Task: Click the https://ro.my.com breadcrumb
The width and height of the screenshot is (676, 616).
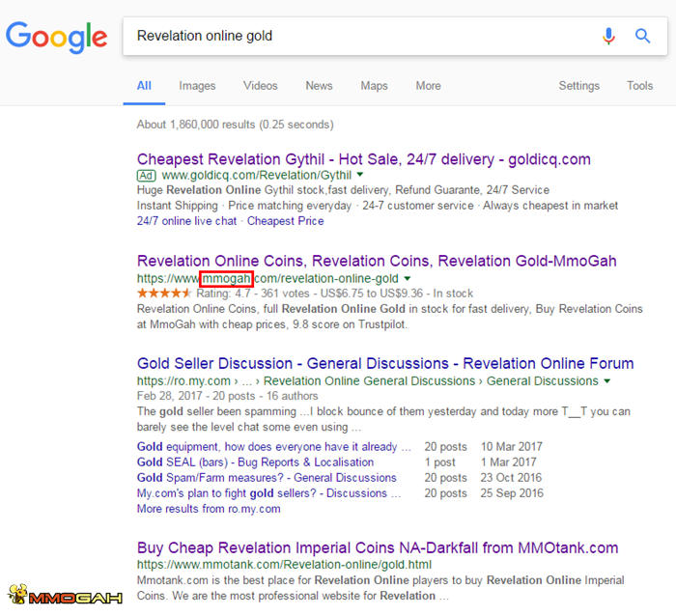Action: 183,381
